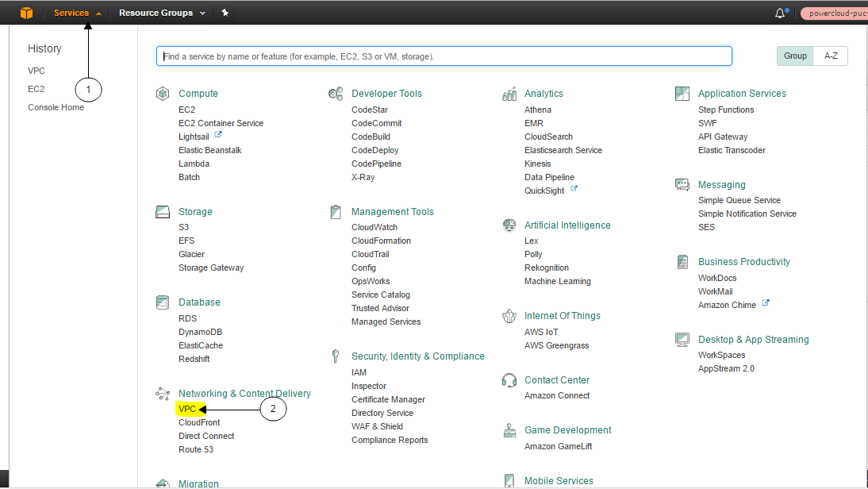The width and height of the screenshot is (868, 489).
Task: Open the Lambda service
Action: click(194, 164)
